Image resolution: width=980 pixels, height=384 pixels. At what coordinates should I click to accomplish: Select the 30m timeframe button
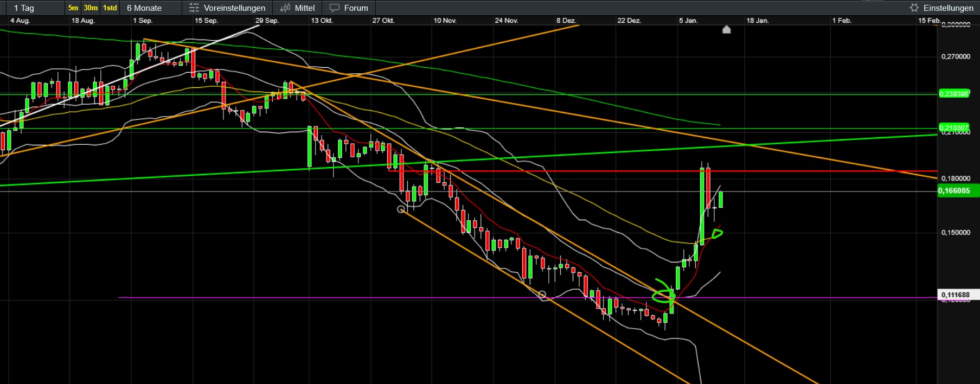point(91,8)
